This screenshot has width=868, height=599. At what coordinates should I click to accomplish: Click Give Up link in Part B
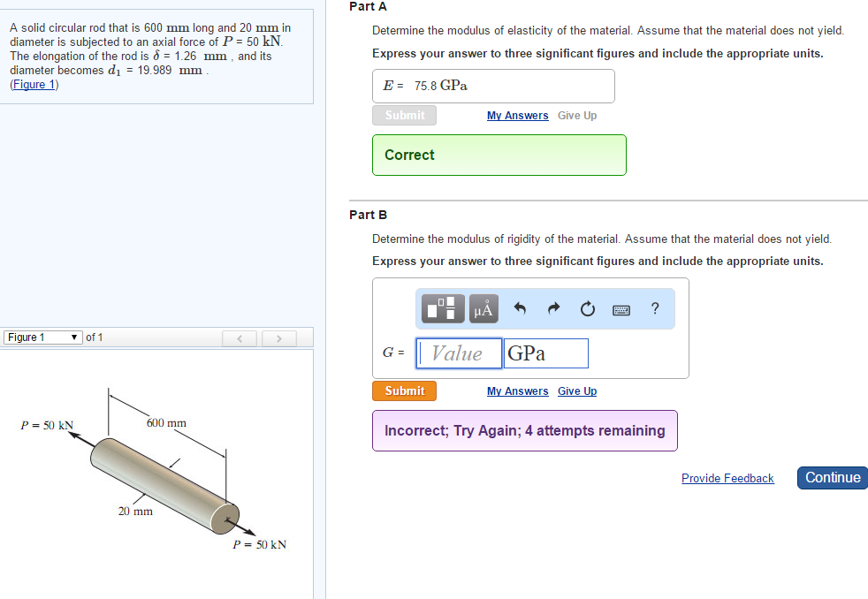point(577,391)
